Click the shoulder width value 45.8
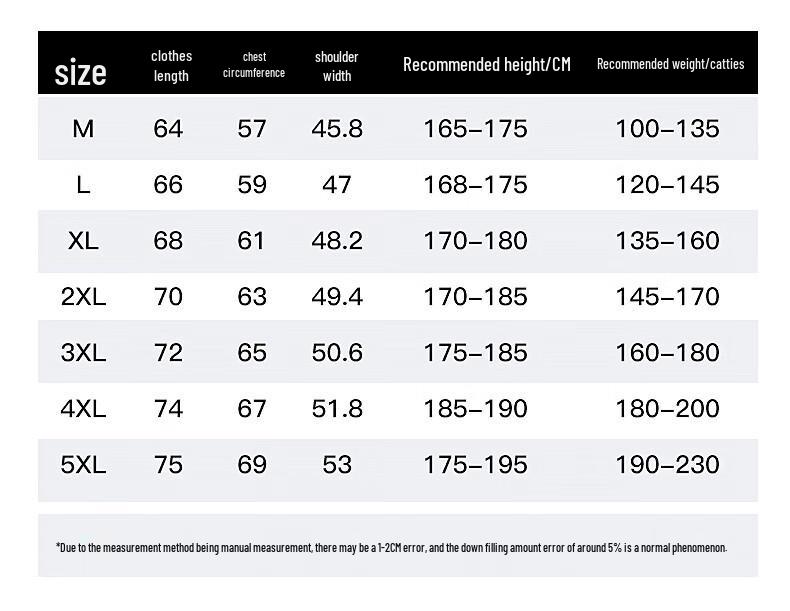Screen dimensions: 790x611 pyautogui.click(x=337, y=129)
